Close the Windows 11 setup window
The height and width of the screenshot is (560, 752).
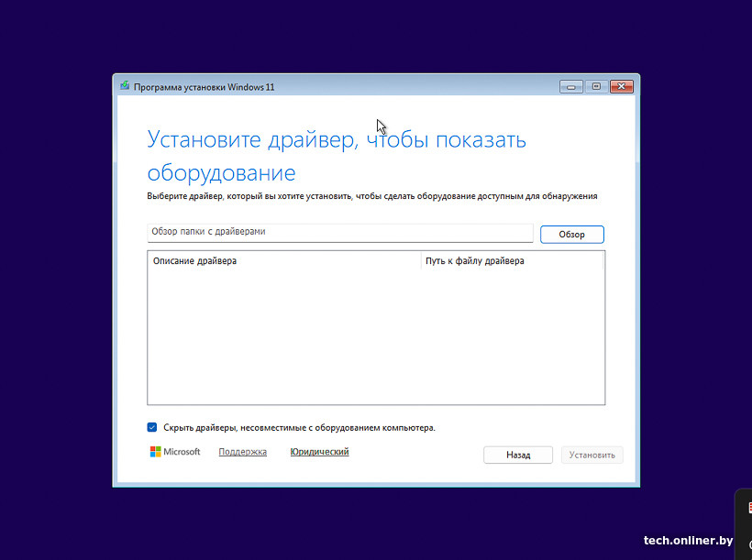(x=622, y=87)
